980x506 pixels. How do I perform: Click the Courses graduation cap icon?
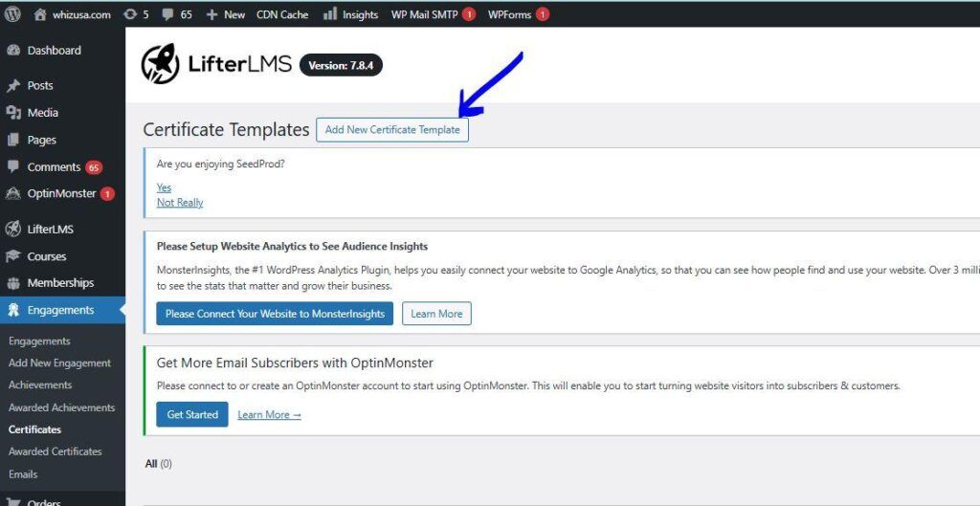(x=13, y=256)
